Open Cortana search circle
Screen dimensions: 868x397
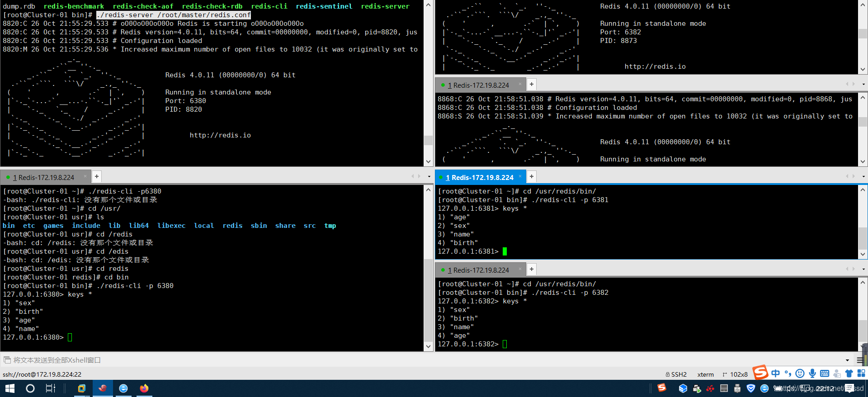coord(30,388)
